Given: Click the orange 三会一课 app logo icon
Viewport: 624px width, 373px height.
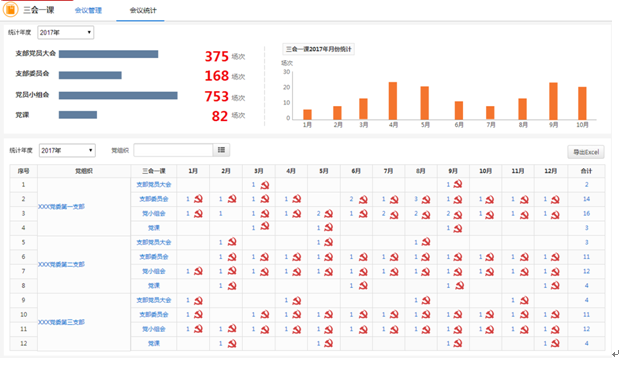Looking at the screenshot, I should tap(10, 10).
